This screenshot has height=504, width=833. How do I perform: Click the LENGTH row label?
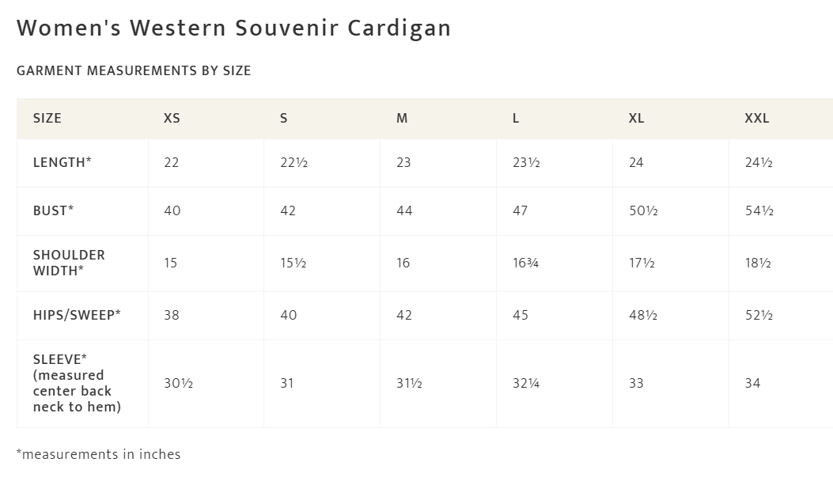pyautogui.click(x=62, y=162)
